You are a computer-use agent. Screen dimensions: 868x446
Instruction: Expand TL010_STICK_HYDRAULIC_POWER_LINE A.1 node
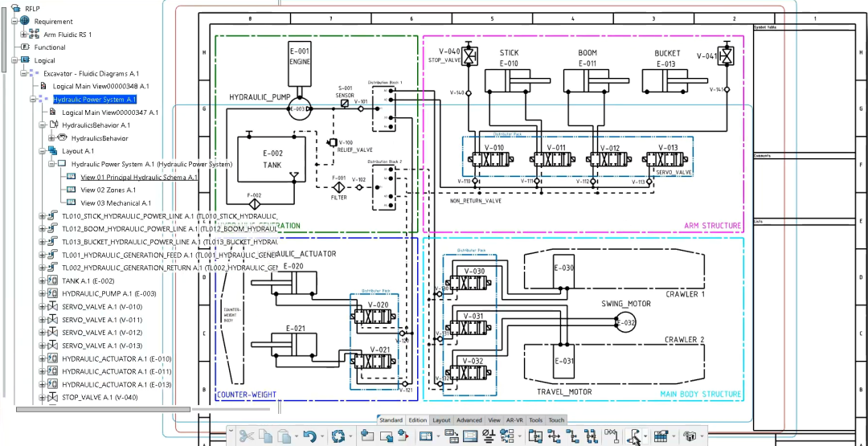42,216
